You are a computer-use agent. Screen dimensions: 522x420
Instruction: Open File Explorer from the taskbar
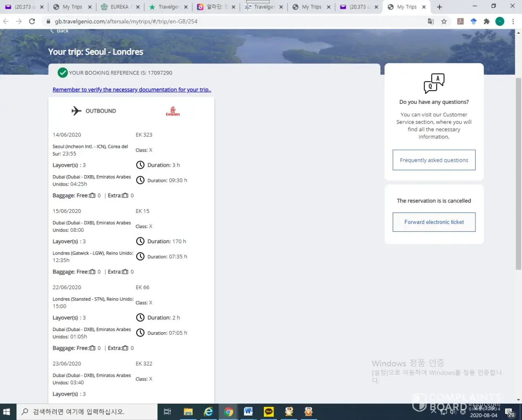click(188, 412)
